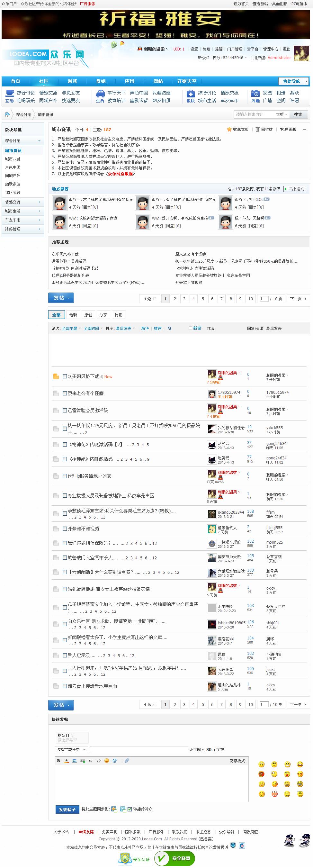Check the box for thread 孙静雅不雅视频

[65, 529]
